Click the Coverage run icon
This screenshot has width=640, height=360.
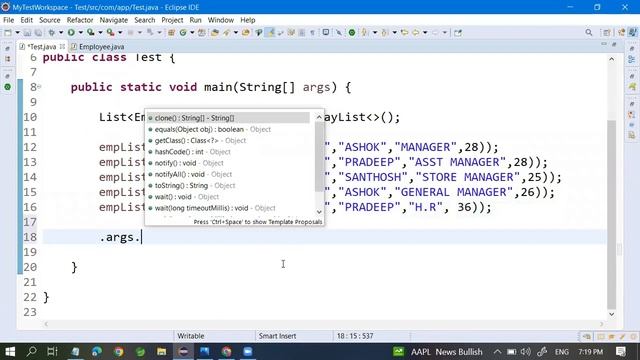91,33
